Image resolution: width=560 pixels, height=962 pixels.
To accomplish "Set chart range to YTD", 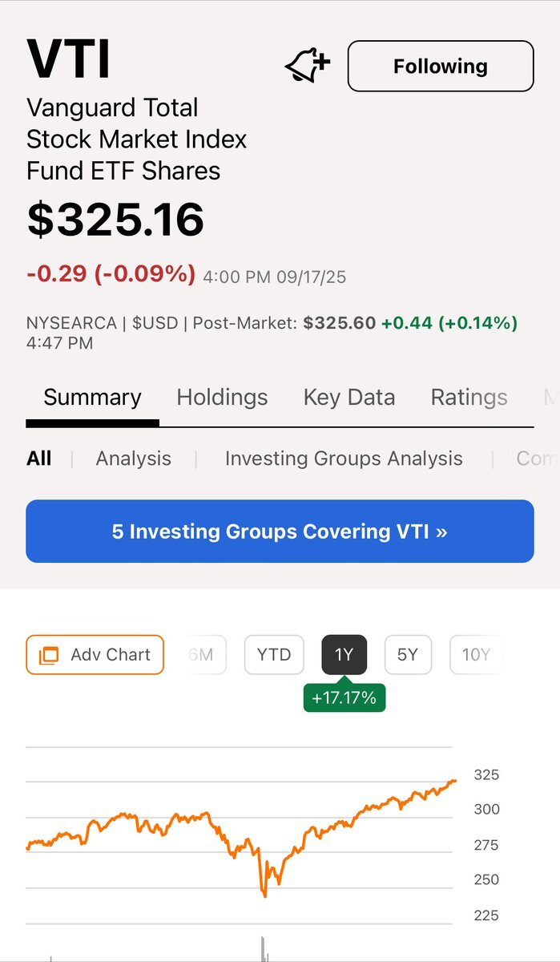I will click(274, 655).
